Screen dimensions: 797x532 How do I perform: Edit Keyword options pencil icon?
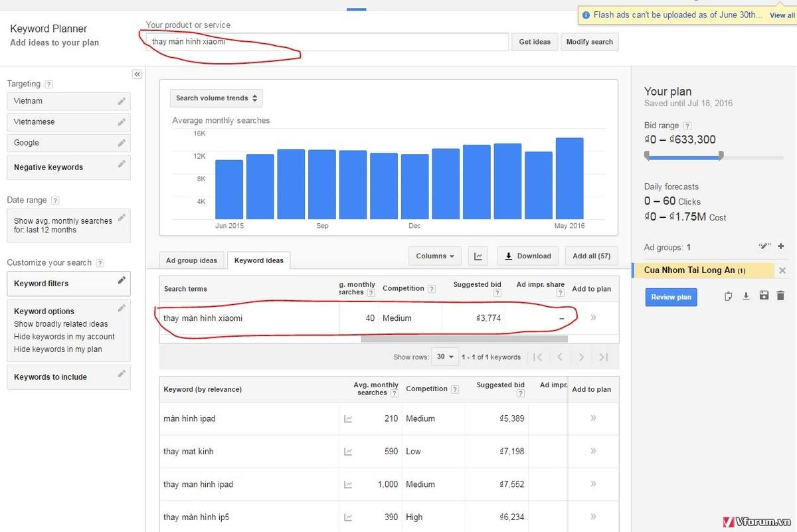click(122, 308)
